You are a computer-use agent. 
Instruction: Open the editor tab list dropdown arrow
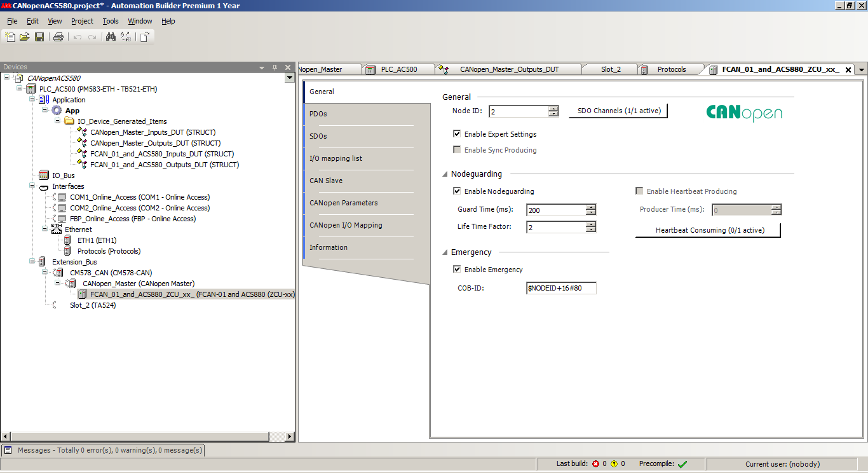[861, 70]
